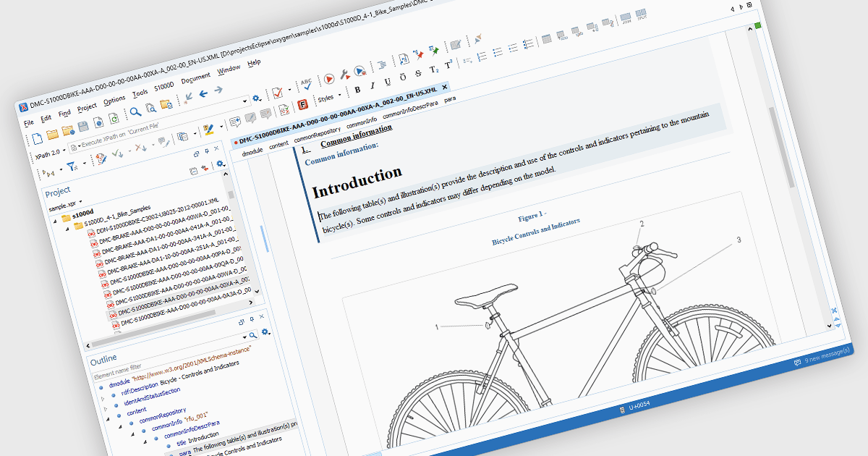The height and width of the screenshot is (456, 868).
Task: Click the Debug Transformation scenario icon
Action: coord(359,69)
